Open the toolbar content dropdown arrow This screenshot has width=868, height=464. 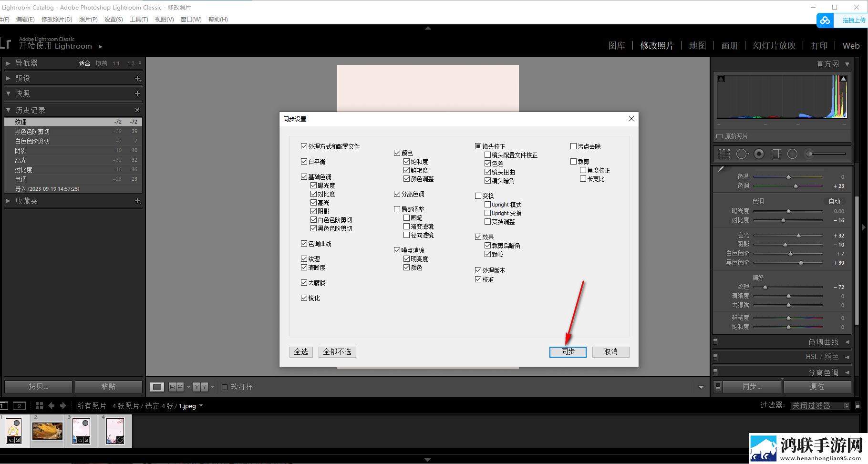pos(701,387)
